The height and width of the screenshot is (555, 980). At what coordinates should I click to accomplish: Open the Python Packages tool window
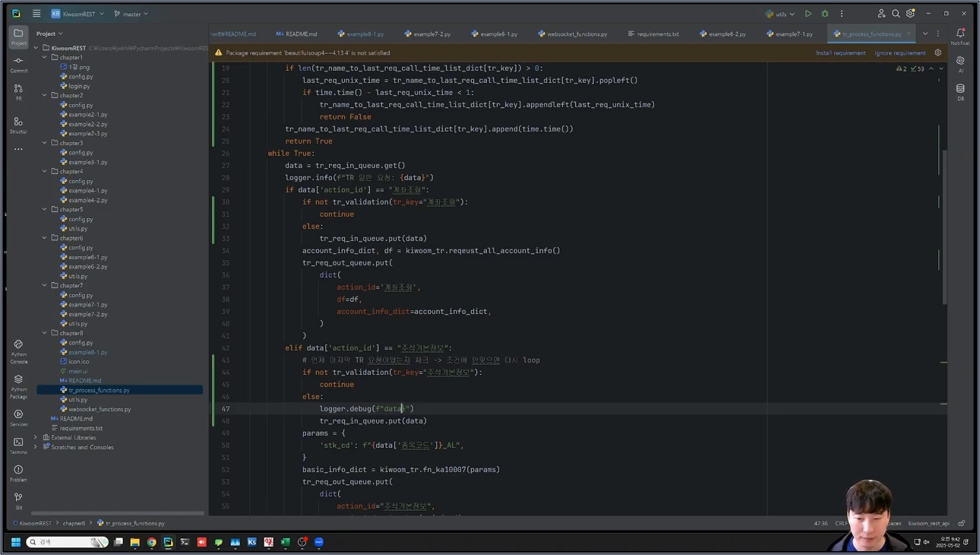(18, 386)
